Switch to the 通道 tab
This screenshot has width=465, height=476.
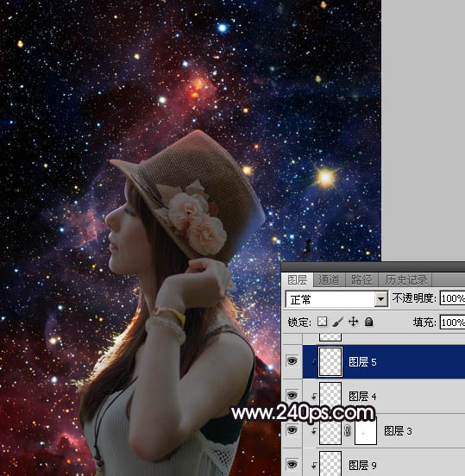coord(329,279)
